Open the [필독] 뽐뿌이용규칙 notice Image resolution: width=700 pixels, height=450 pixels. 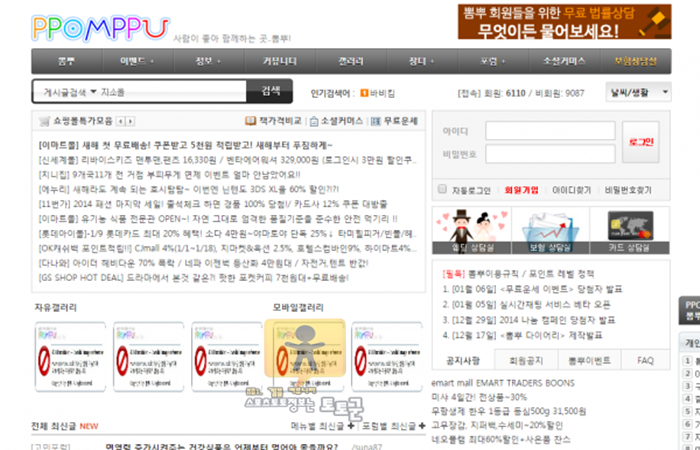pos(518,274)
